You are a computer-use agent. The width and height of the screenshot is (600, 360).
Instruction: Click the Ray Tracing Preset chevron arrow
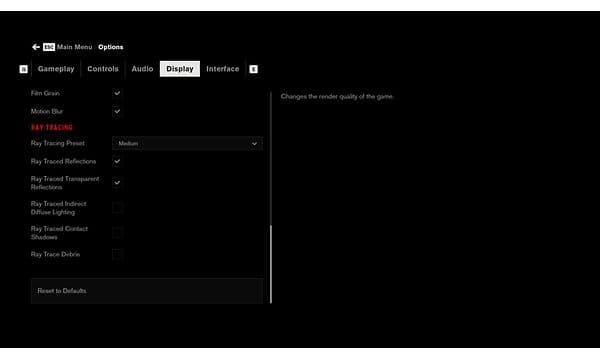click(254, 143)
